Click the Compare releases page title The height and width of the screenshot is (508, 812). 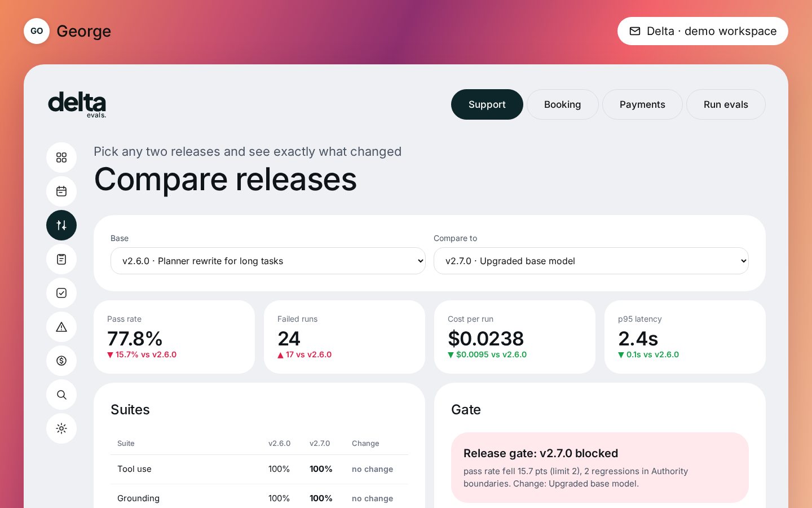[226, 179]
